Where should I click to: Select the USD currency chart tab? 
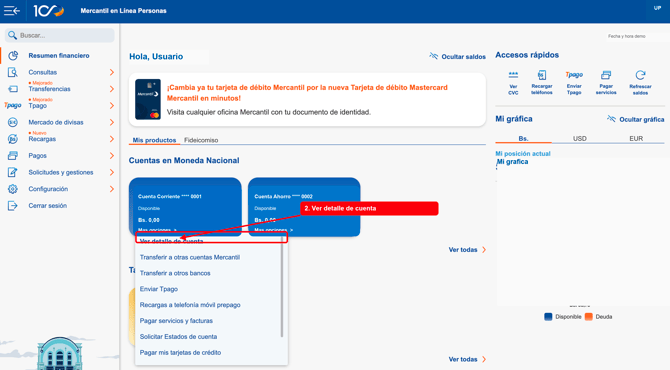580,138
